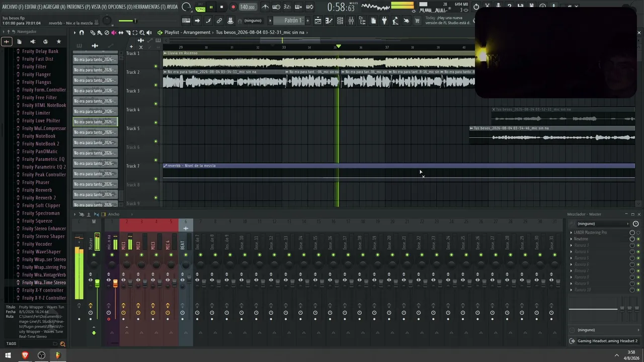
Task: Choose the Slice tool in Playlist
Action: tap(128, 32)
